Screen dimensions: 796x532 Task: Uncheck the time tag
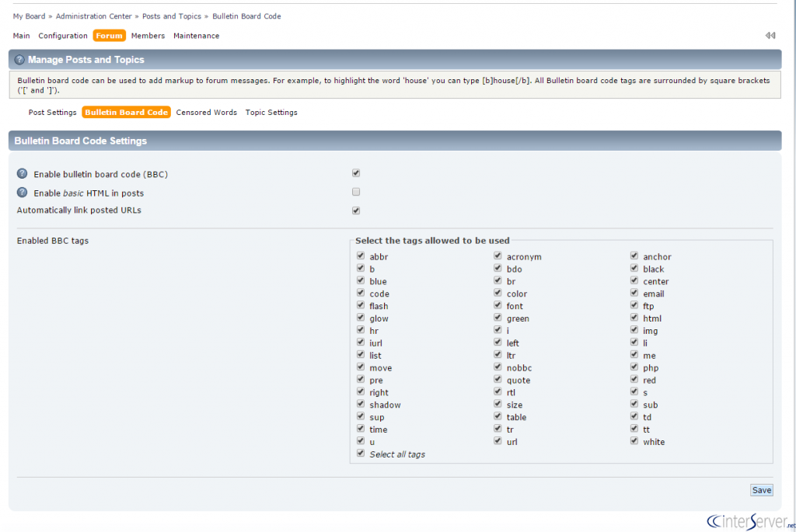[x=361, y=429]
